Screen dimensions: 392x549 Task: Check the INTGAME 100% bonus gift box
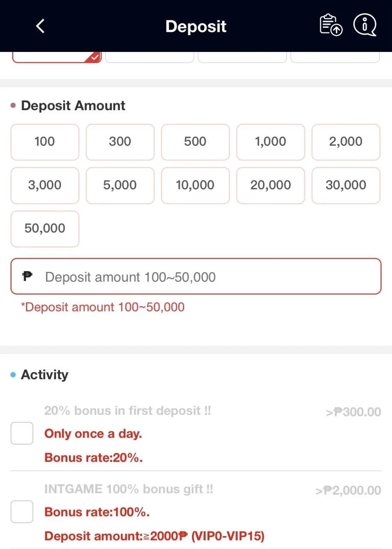tap(22, 512)
